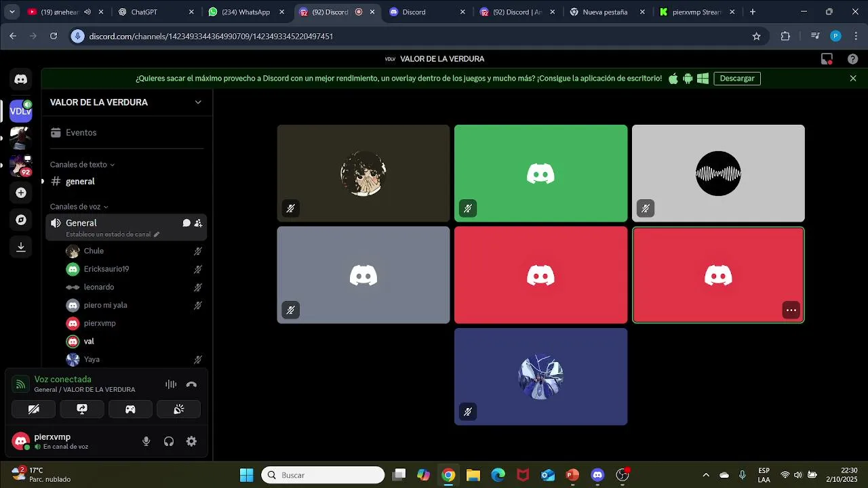Select Chule's video tile
This screenshot has width=868, height=488.
point(363,174)
